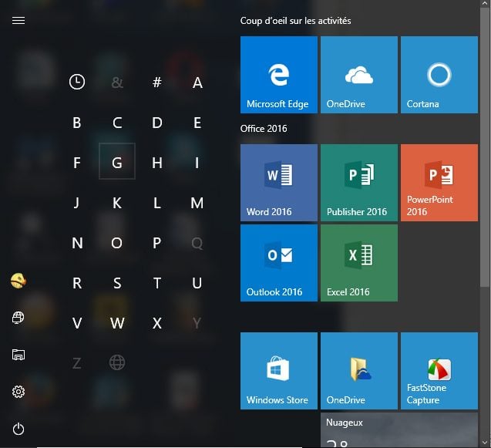Launch Publisher 2016 tile
491x448 pixels.
[359, 183]
